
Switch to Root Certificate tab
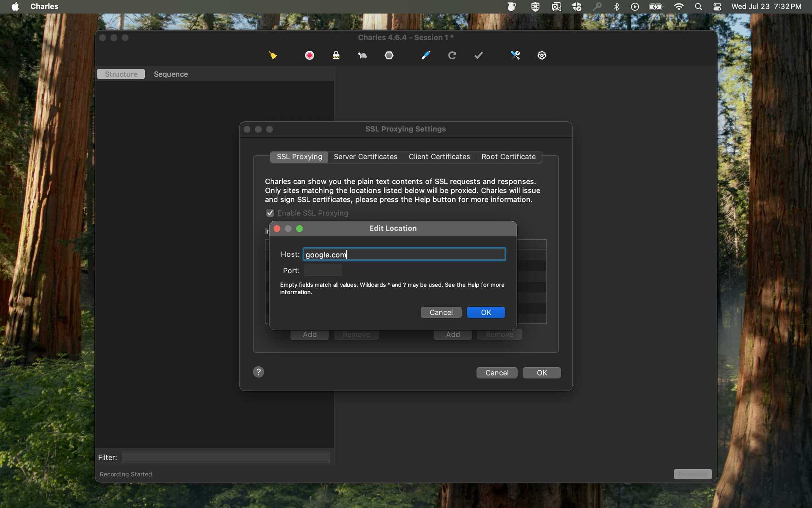(508, 157)
